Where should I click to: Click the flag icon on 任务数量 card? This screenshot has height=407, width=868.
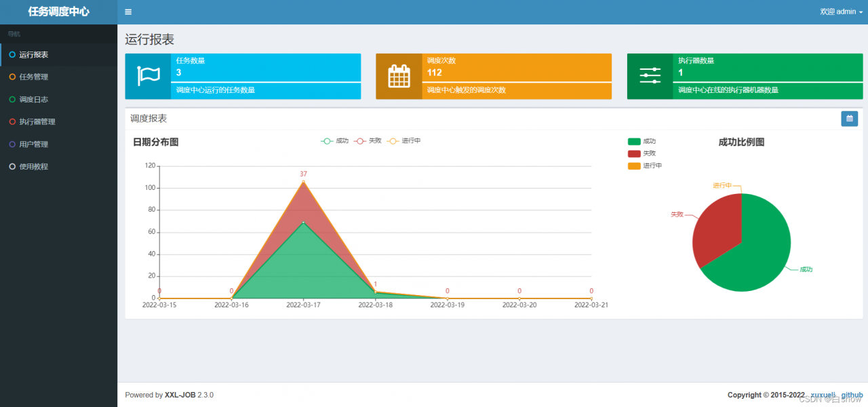click(148, 77)
